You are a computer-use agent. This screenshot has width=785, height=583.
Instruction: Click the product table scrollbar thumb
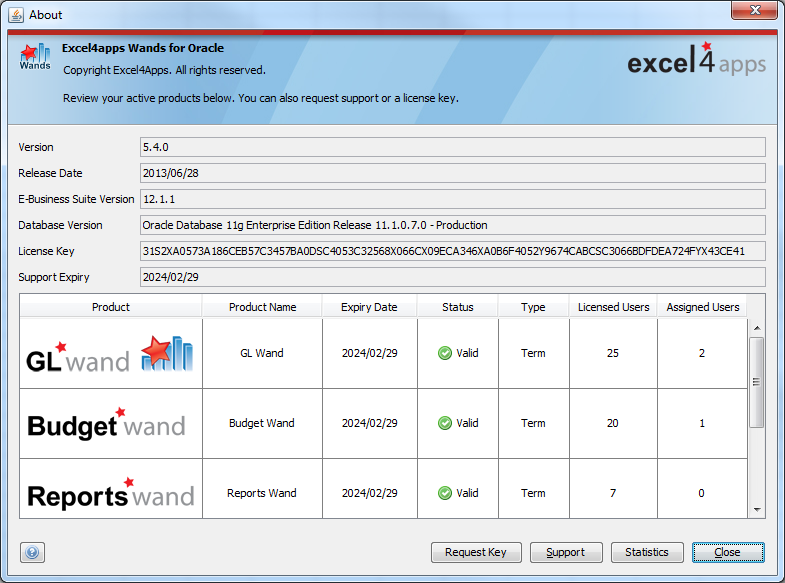[756, 382]
